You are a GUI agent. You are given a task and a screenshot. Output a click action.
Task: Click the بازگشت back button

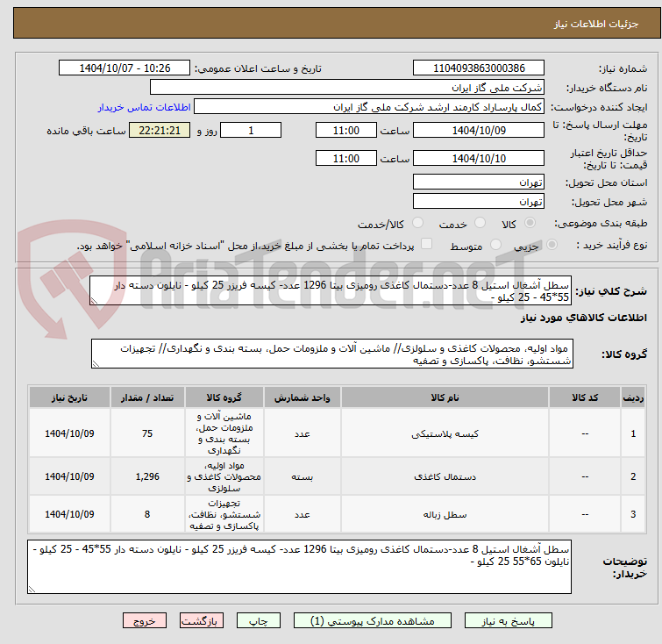(202, 621)
